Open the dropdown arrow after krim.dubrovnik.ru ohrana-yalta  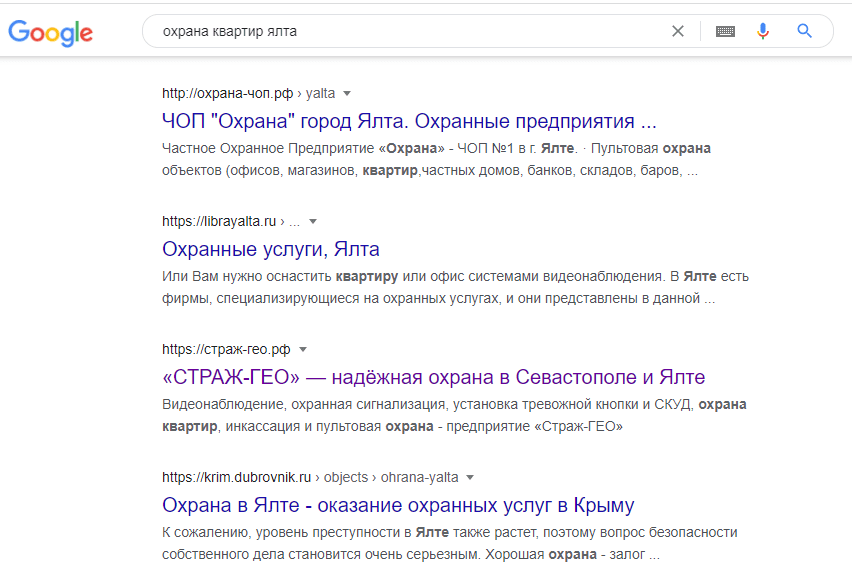(470, 477)
